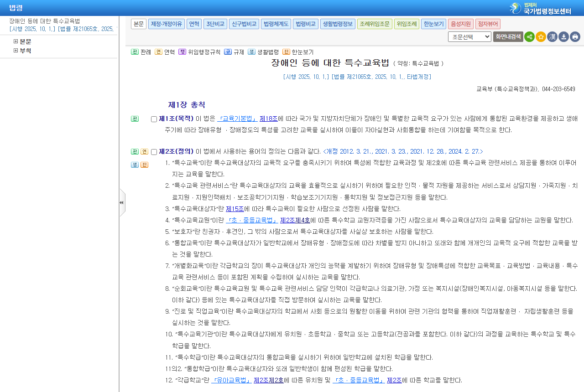Open 연혁 icon beside 제2조(정의)

pos(144,152)
